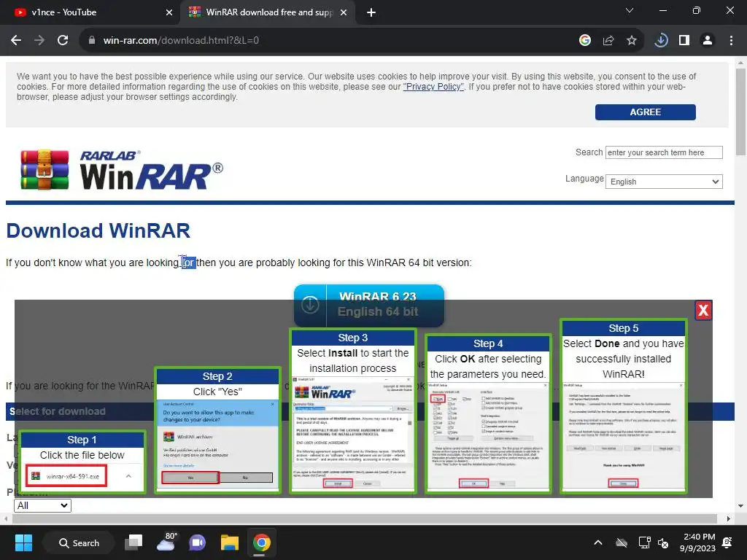Click the "Download WinRAR" heading
The height and width of the screenshot is (560, 747).
[x=98, y=231]
